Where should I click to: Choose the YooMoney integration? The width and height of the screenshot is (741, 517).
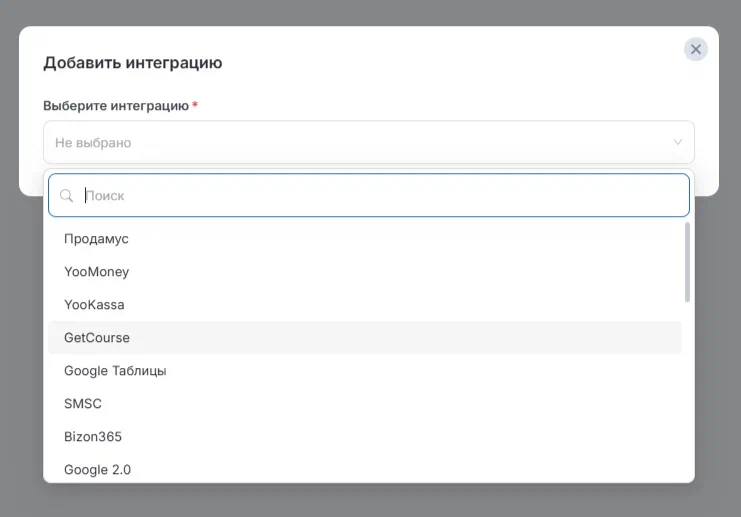[x=365, y=272]
